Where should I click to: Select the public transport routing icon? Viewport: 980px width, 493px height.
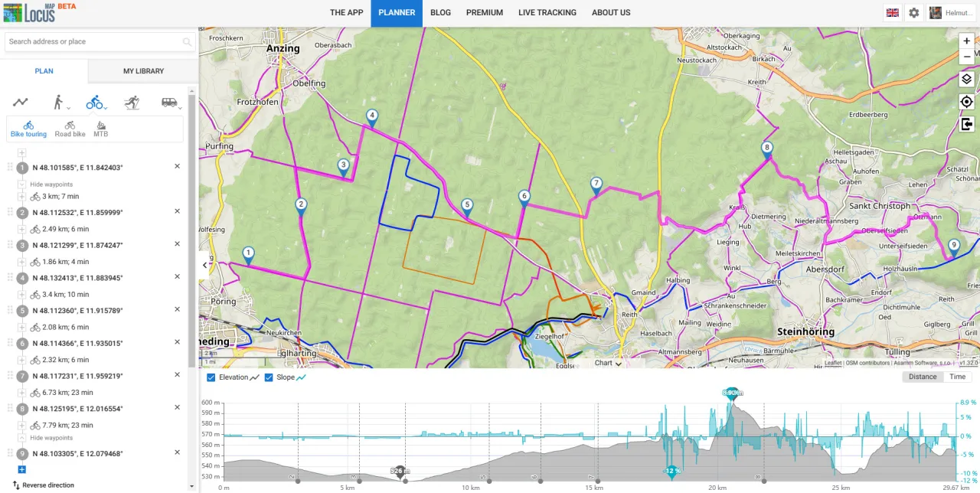[x=169, y=101]
